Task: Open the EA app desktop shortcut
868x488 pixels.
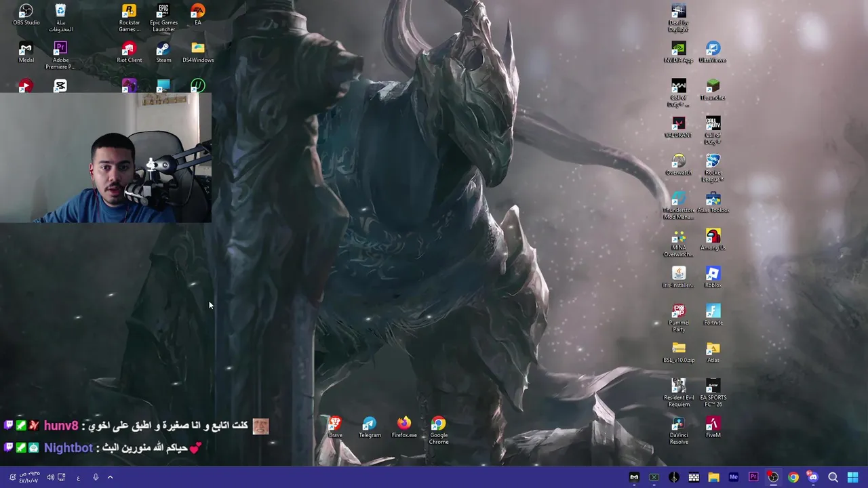Action: click(197, 15)
